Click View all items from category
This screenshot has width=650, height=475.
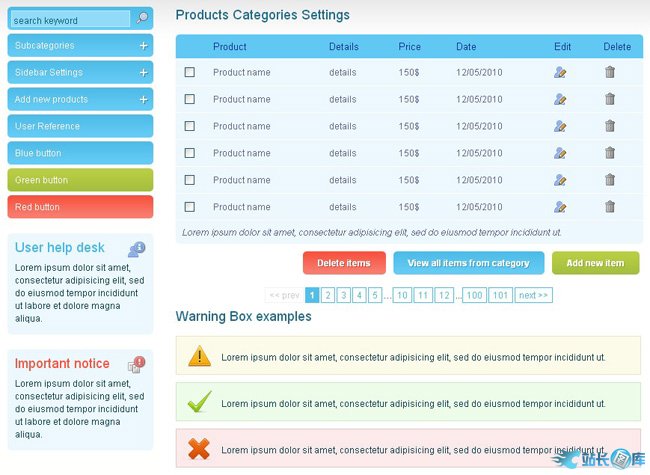click(x=468, y=263)
